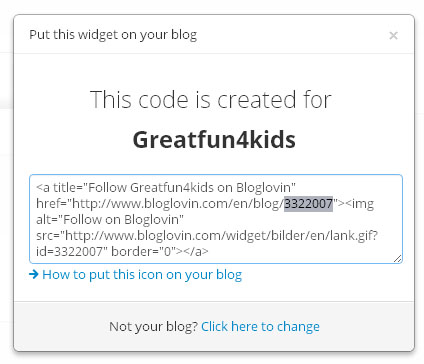Follow the "Click here to change" link
Screen dimensions: 424x364
[x=260, y=327]
